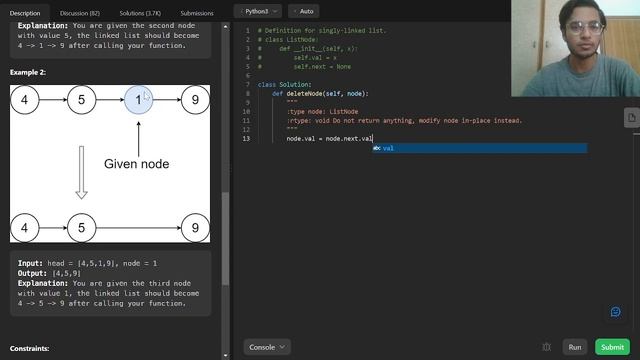Image resolution: width=640 pixels, height=360 pixels.
Task: Click the 'class Solution:' code line
Action: tap(284, 84)
